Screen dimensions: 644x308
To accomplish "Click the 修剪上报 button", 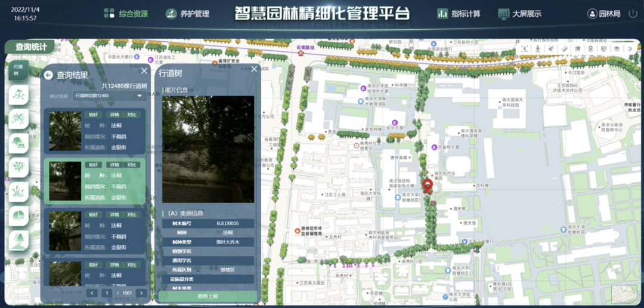I will (208, 296).
